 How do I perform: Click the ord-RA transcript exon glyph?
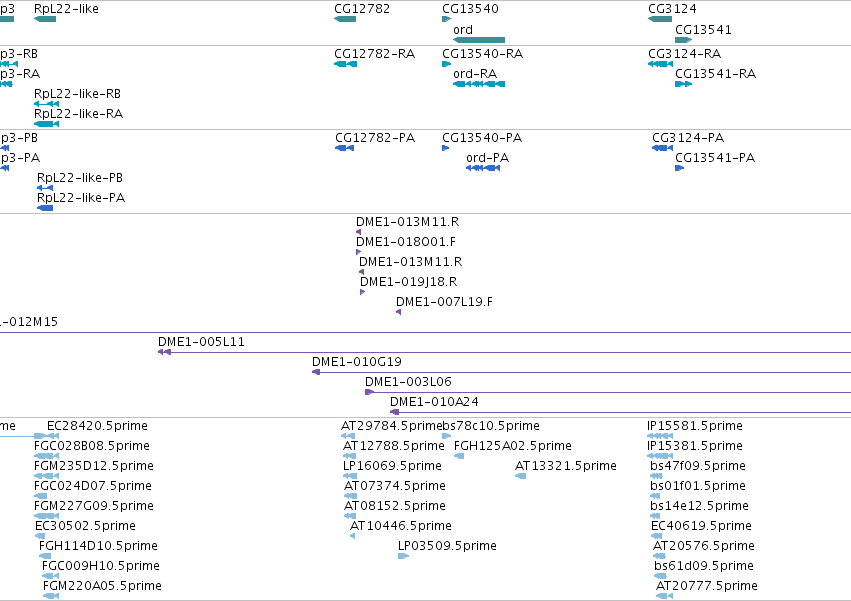pyautogui.click(x=479, y=84)
